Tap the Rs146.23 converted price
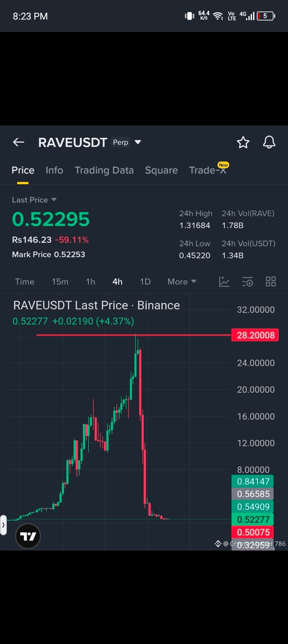288x644 pixels. pos(32,240)
